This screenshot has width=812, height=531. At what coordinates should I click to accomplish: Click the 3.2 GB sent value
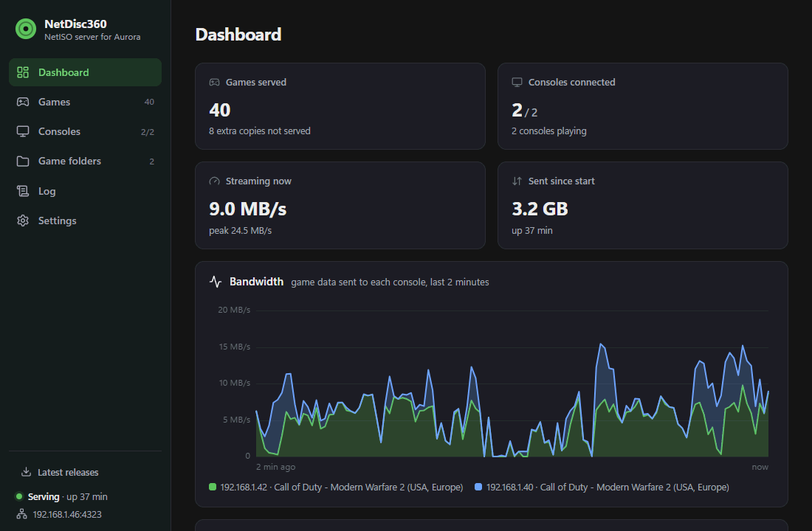pyautogui.click(x=540, y=209)
